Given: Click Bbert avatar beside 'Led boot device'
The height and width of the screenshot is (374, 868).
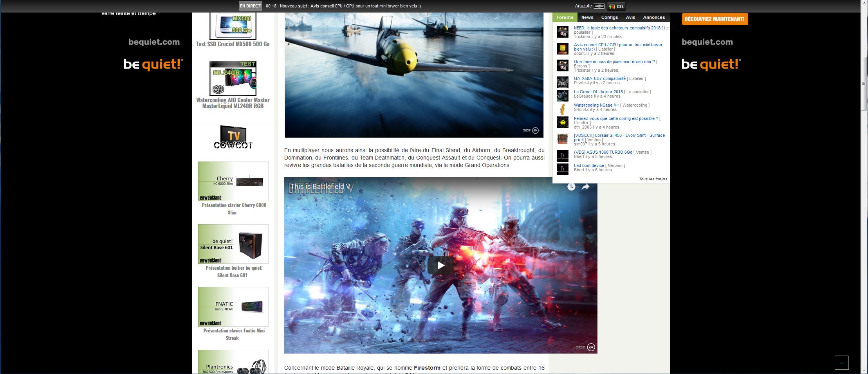Looking at the screenshot, I should click(563, 169).
